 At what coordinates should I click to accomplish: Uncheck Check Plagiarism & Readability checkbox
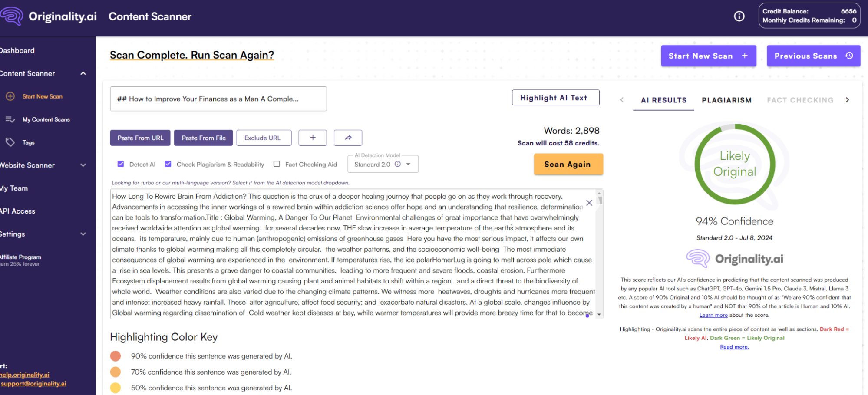[168, 164]
